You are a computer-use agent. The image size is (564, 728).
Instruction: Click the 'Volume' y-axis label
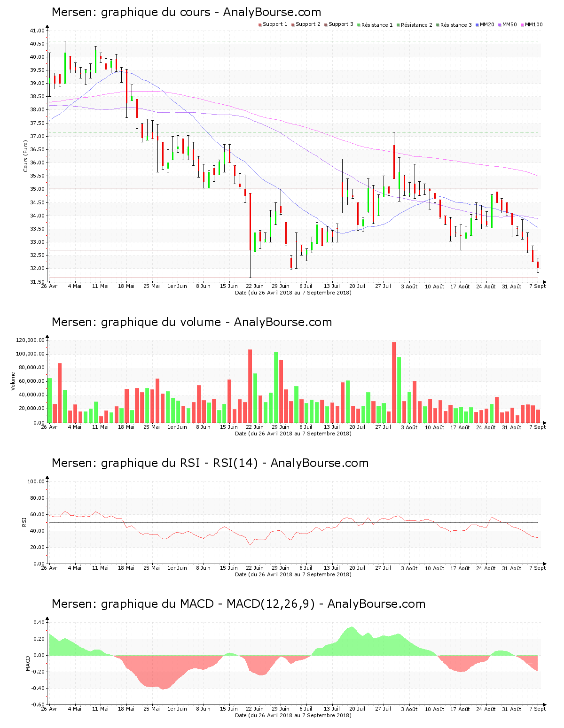[x=13, y=381]
